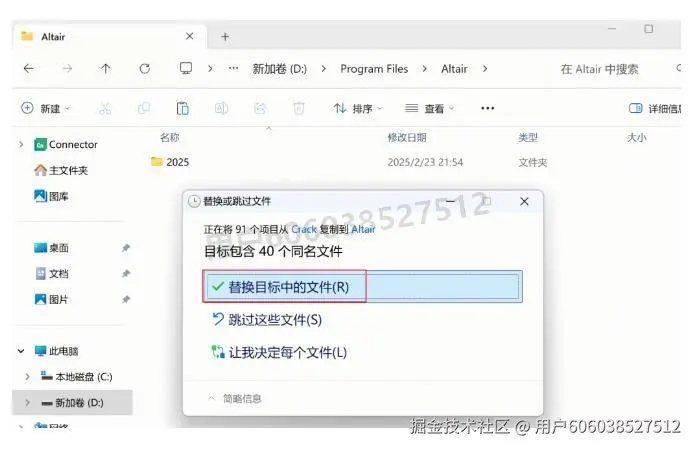The height and width of the screenshot is (449, 694).
Task: Minimize the 替换或跳过文件 dialog
Action: pos(450,201)
